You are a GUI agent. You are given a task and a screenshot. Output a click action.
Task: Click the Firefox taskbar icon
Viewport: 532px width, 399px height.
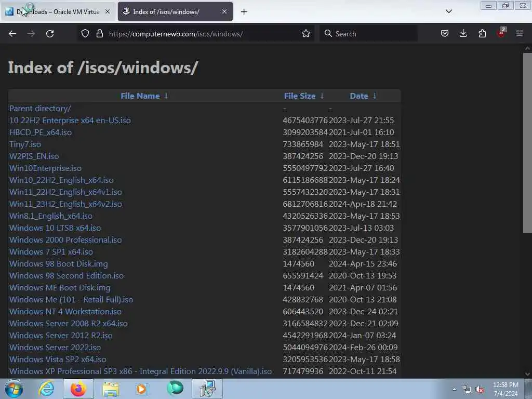click(78, 389)
